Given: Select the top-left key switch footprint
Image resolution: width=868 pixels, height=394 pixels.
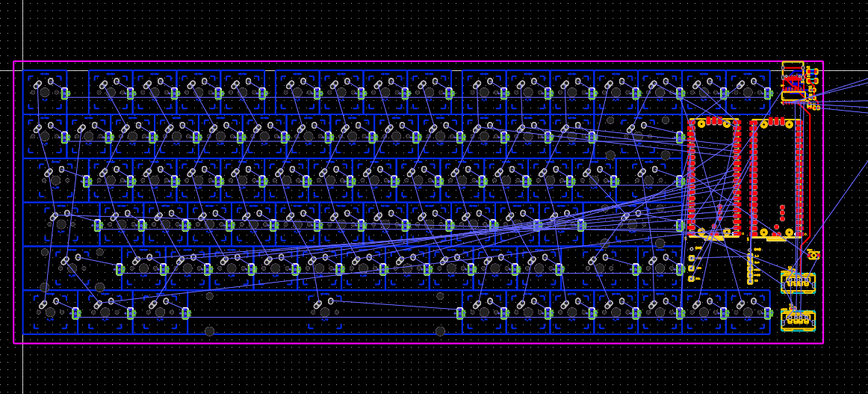Looking at the screenshot, I should point(45,92).
